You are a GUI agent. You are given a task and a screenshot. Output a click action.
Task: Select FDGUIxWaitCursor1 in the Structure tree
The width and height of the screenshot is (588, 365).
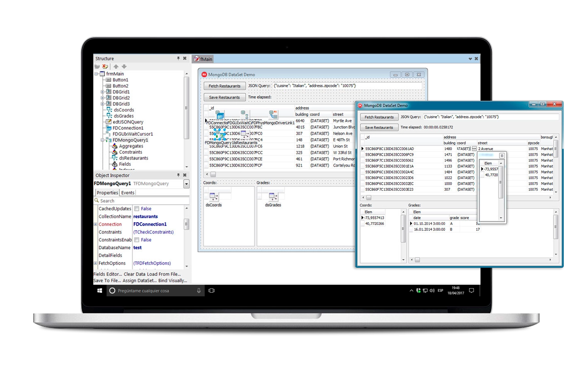pyautogui.click(x=133, y=134)
